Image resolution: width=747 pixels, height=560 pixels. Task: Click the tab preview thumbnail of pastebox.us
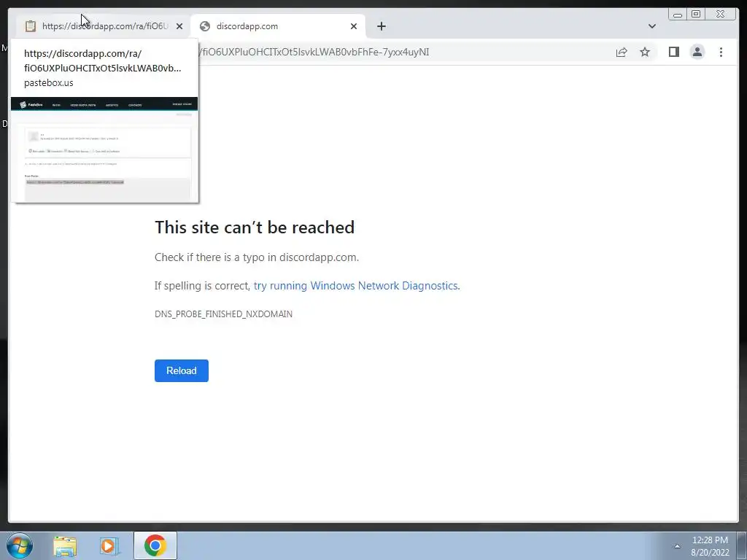104,149
